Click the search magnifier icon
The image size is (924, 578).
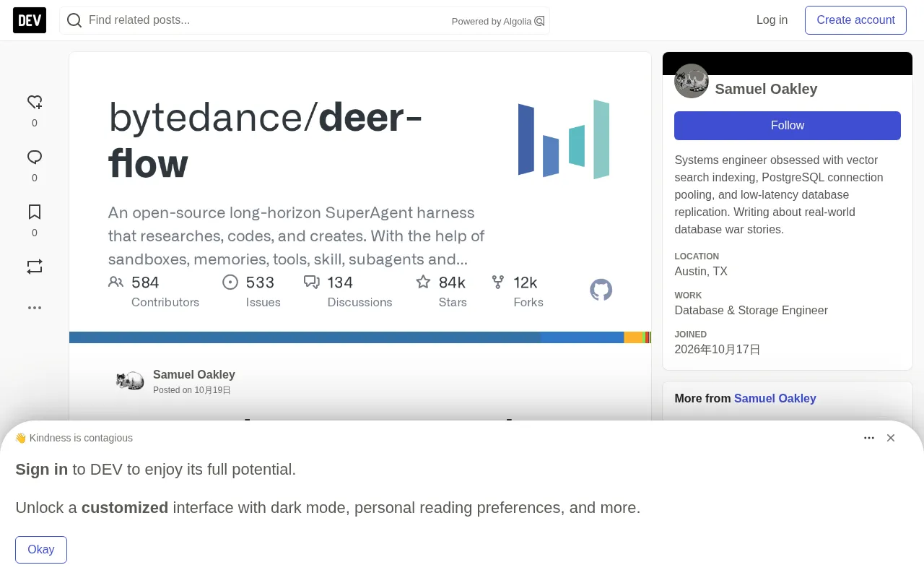tap(74, 20)
